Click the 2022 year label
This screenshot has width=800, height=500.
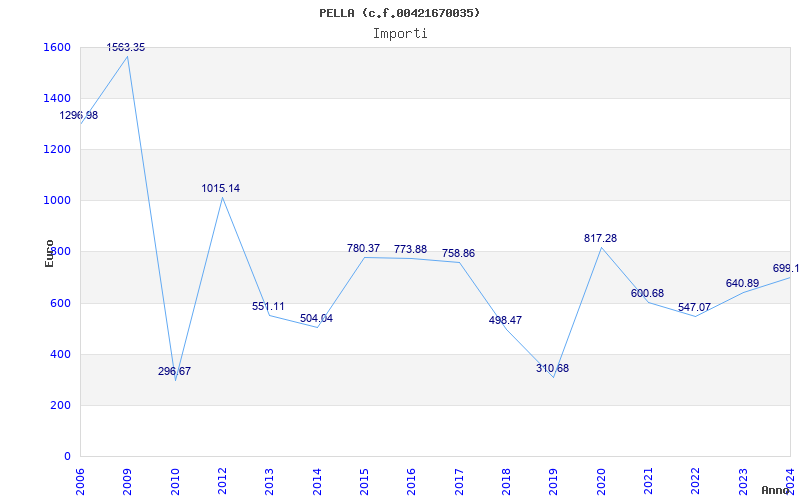696,481
